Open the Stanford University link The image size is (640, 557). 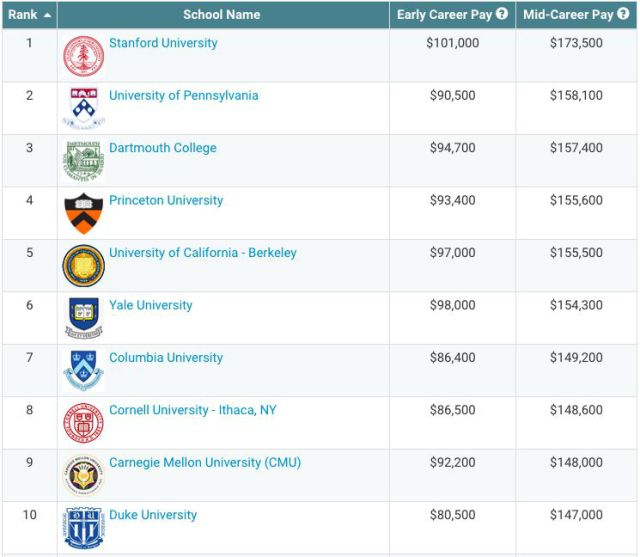163,43
